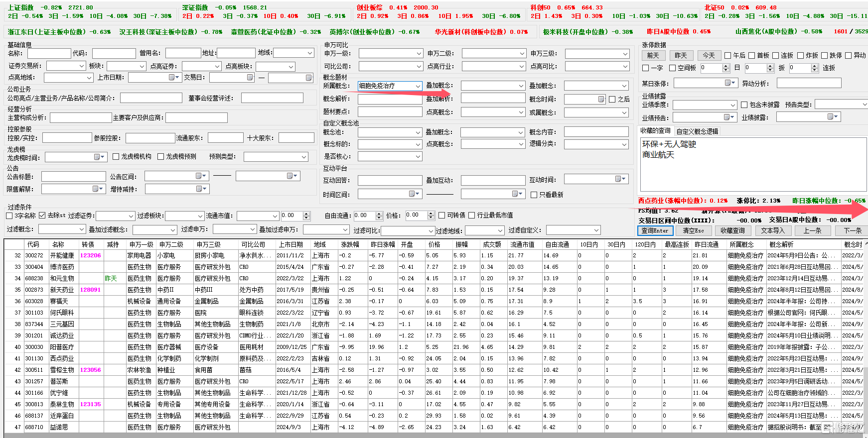Select saved query 商业航天
Viewport: 868px width, 438px height.
(x=658, y=155)
